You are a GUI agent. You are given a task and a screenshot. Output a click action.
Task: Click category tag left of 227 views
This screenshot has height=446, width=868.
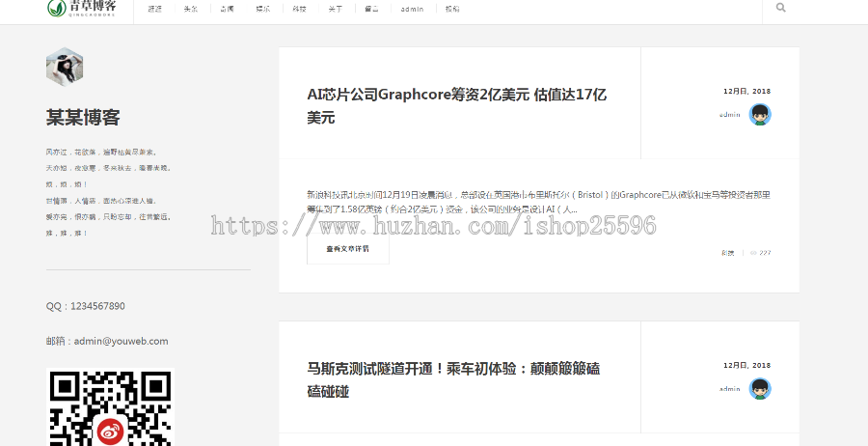727,253
